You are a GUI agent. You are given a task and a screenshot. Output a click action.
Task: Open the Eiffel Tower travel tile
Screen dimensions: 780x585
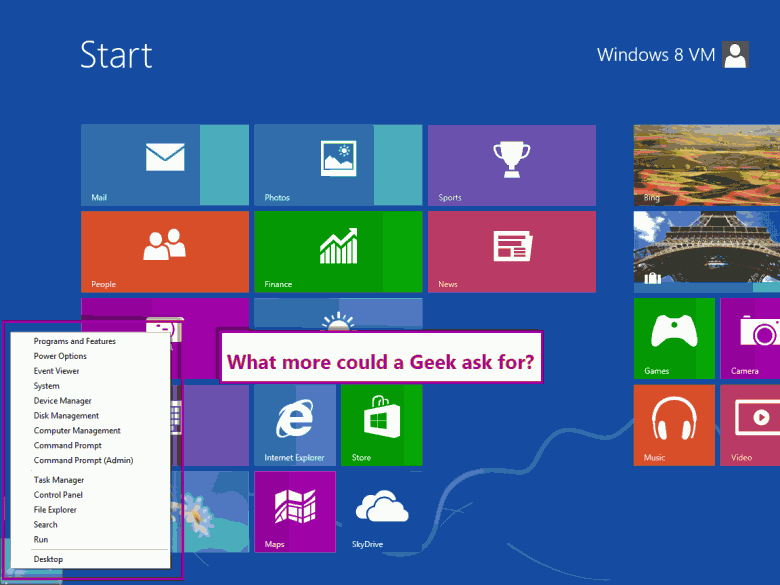pos(707,252)
